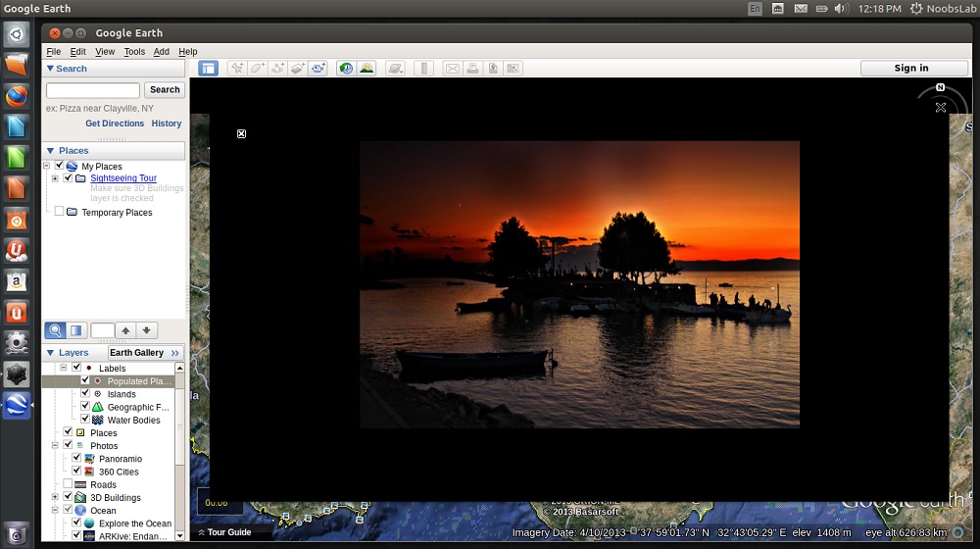
Task: Uncheck the Islands layer checkbox
Action: click(x=85, y=393)
